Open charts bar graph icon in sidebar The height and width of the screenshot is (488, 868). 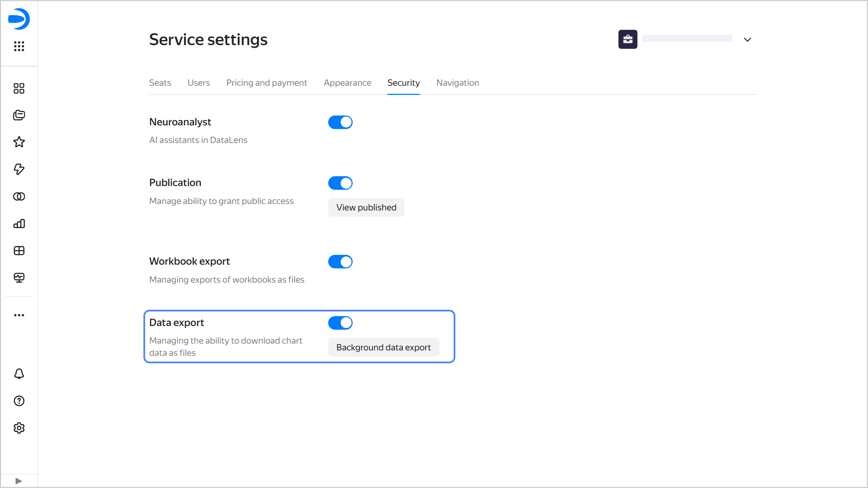[19, 224]
